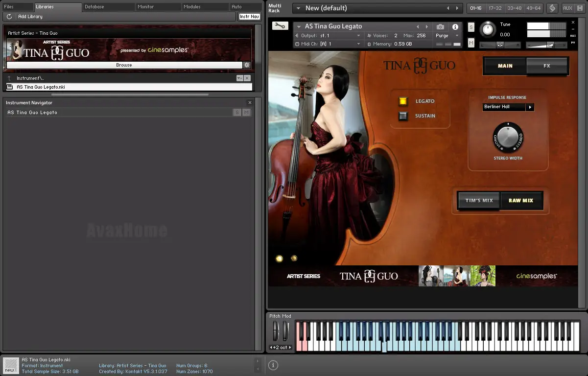This screenshot has width=588, height=376.
Task: Click the output icon next to Output
Action: tap(297, 36)
